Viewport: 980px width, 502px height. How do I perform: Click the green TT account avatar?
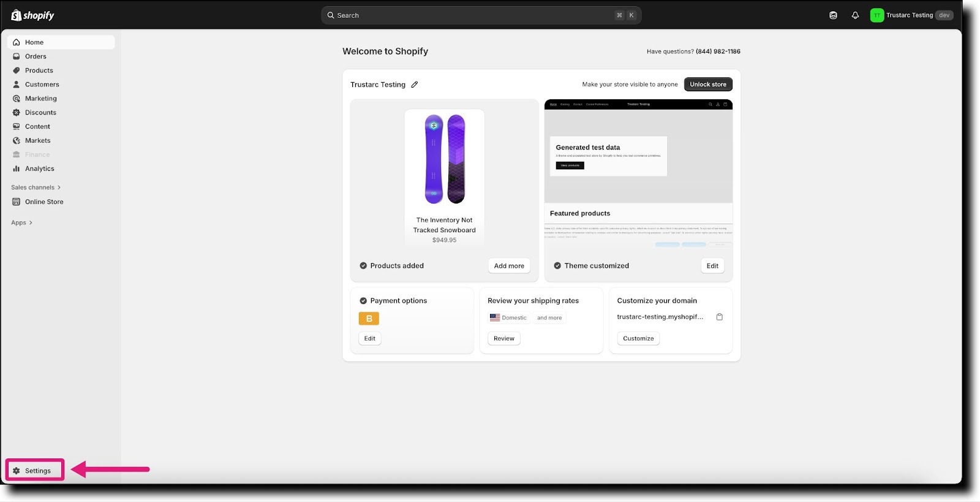point(876,15)
